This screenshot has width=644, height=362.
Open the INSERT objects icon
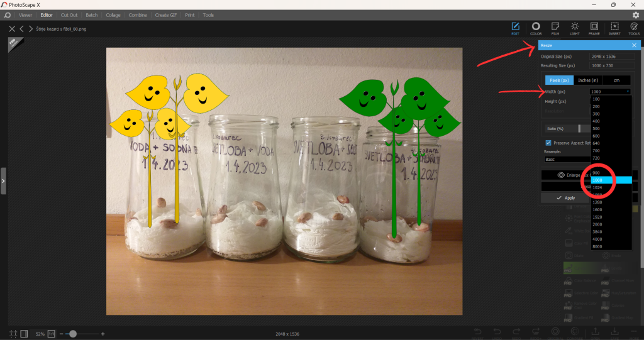tap(614, 28)
